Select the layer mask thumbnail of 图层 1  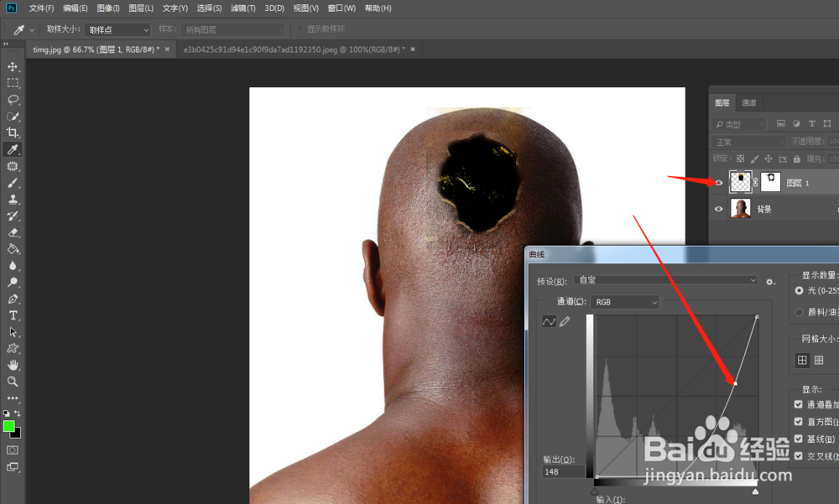click(770, 183)
